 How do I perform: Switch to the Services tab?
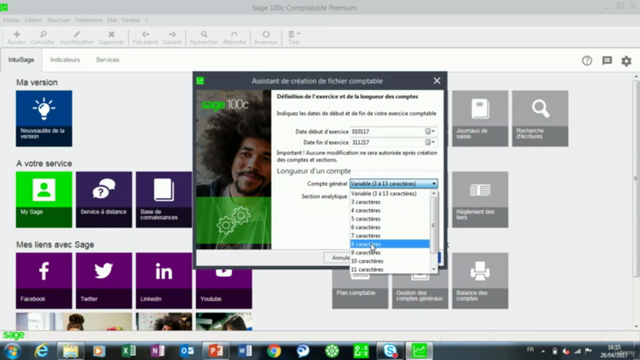(107, 60)
